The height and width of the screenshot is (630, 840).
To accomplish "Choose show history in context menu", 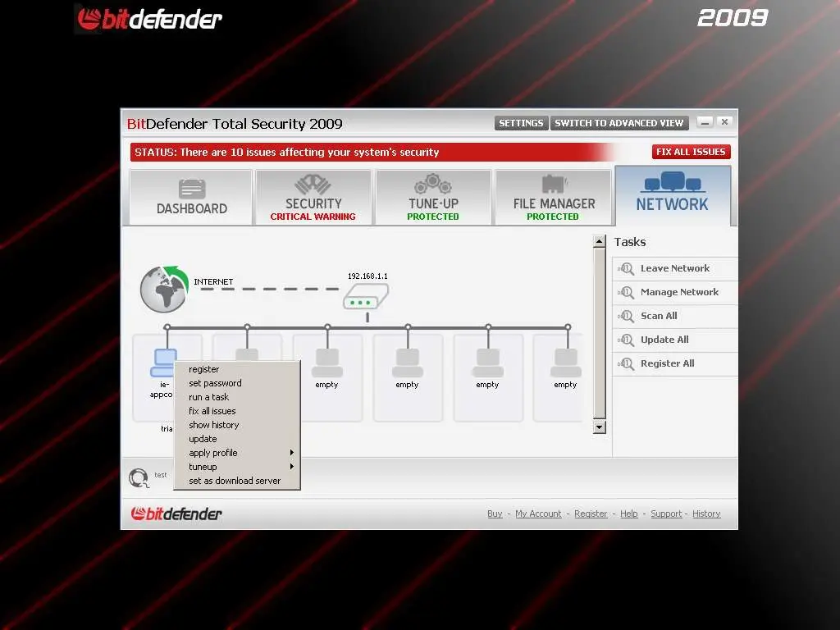I will pyautogui.click(x=237, y=425).
